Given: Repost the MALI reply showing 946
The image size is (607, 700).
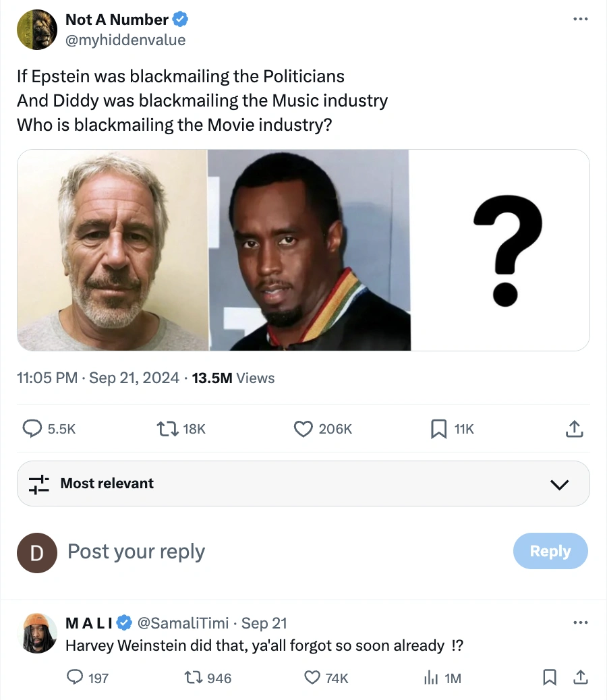Looking at the screenshot, I should [x=193, y=678].
